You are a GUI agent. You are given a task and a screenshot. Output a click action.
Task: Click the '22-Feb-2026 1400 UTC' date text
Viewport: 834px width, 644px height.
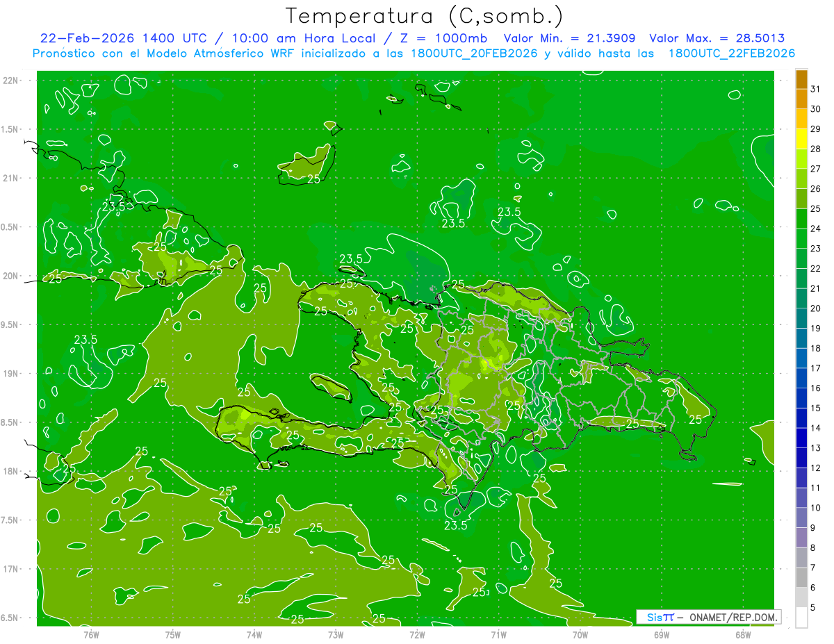(122, 38)
